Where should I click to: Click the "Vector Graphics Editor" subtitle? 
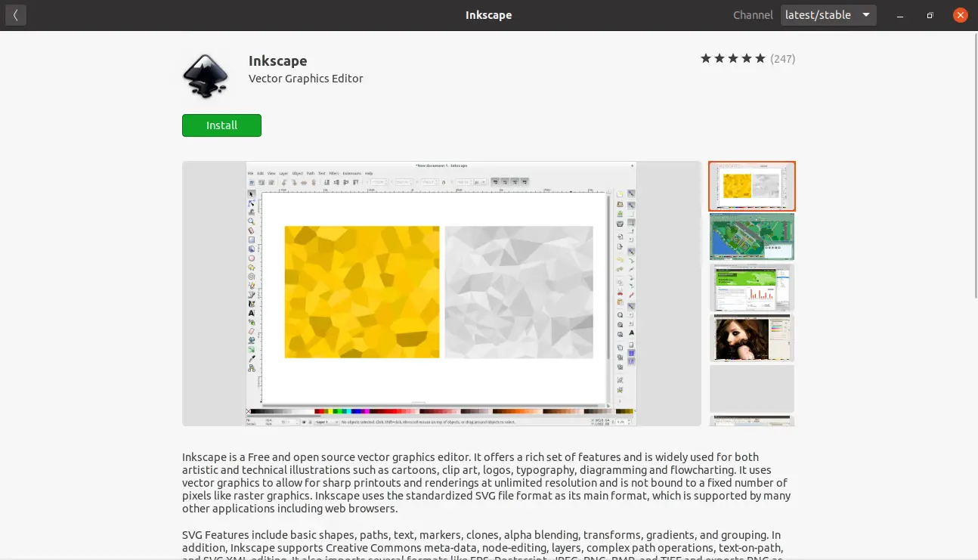306,79
